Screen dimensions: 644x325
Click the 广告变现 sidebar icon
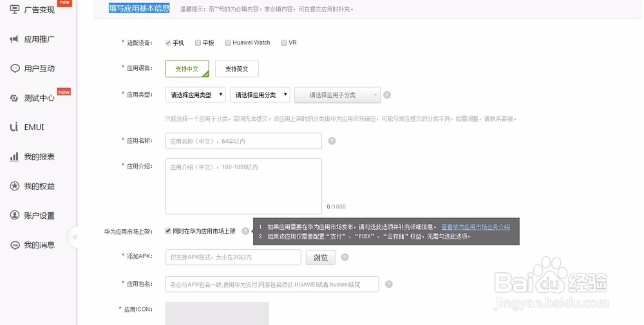(14, 9)
